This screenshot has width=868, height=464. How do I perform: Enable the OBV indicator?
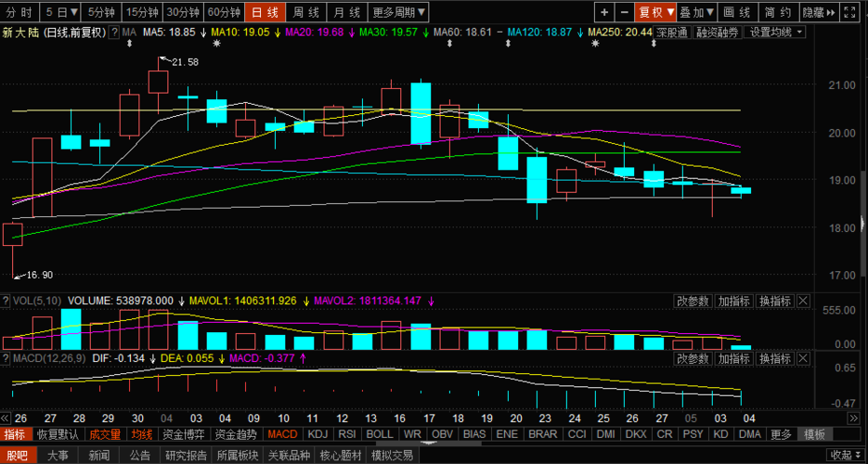(x=442, y=434)
